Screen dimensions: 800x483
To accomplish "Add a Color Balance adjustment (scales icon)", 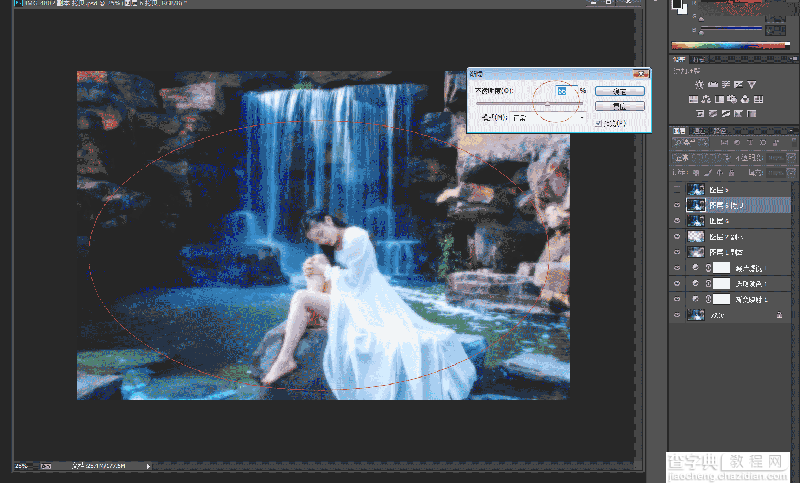I will (706, 99).
